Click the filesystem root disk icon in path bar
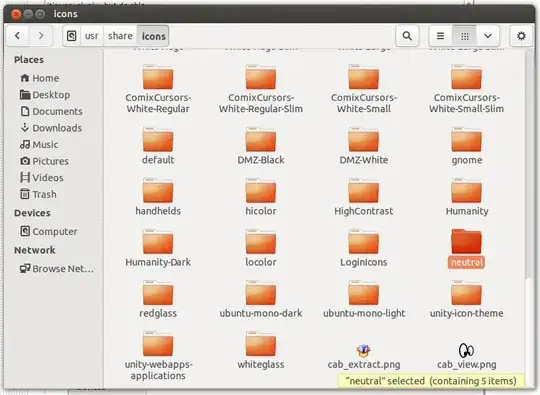Screen dimensions: 540x395 point(72,36)
